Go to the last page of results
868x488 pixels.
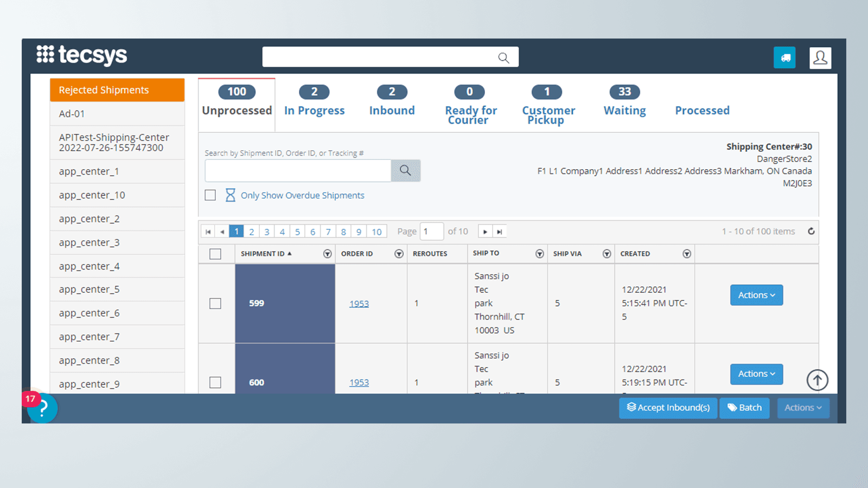click(500, 232)
